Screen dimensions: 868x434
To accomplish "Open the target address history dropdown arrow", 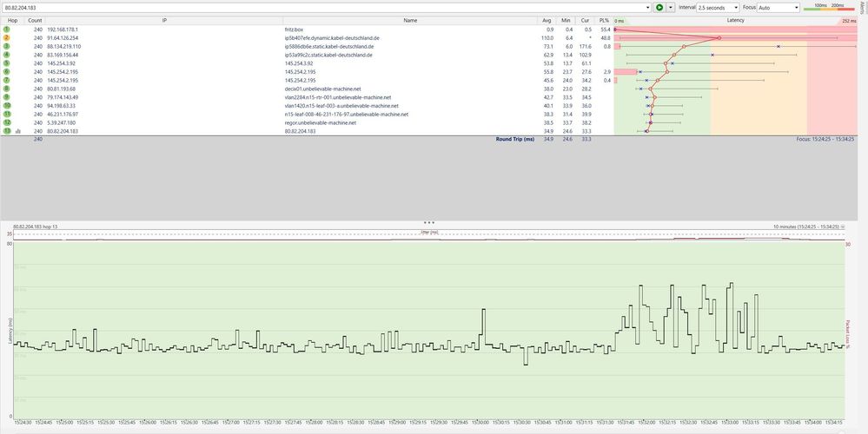I will 647,7.
